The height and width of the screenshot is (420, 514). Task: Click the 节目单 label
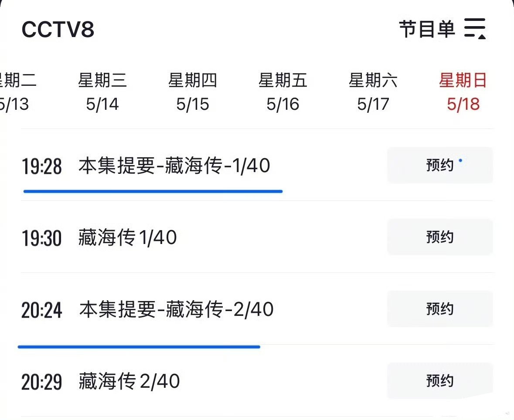(427, 29)
